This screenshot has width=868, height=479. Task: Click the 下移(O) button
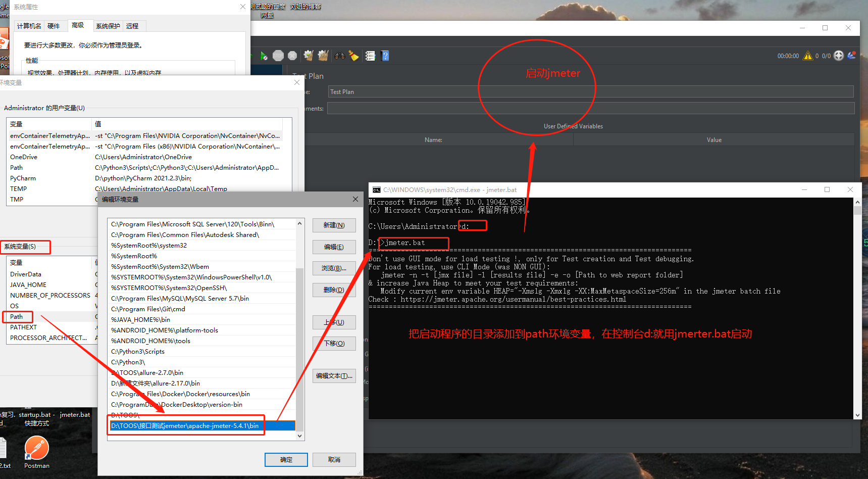click(x=334, y=344)
